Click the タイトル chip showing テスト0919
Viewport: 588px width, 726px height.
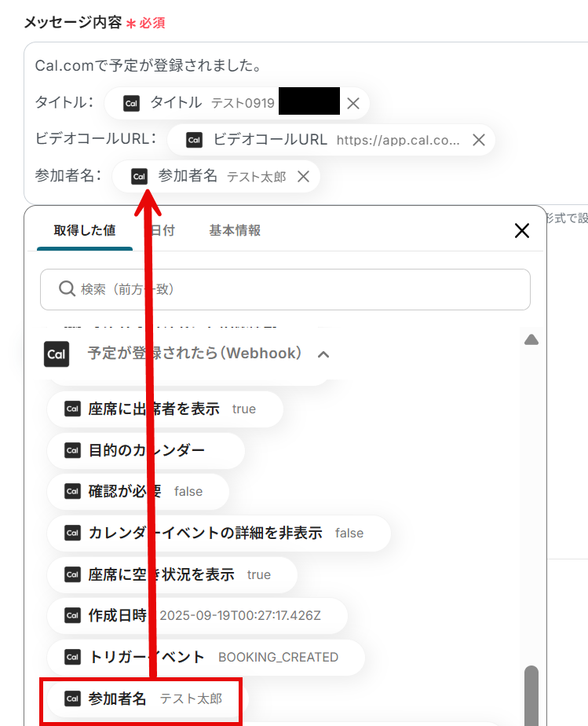pyautogui.click(x=237, y=103)
